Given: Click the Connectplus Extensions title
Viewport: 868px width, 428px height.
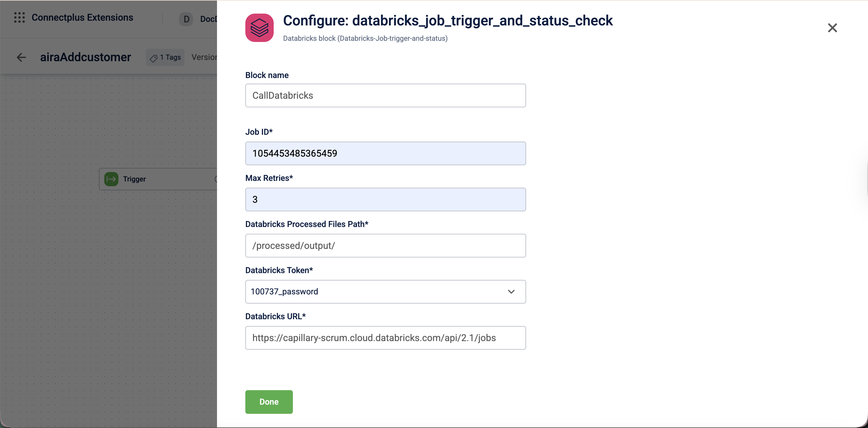Looking at the screenshot, I should click(82, 17).
